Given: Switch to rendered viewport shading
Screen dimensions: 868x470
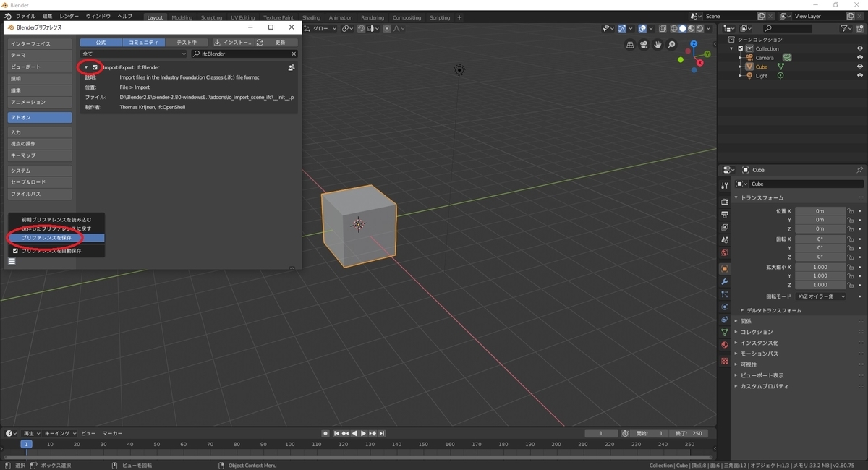Looking at the screenshot, I should (699, 29).
